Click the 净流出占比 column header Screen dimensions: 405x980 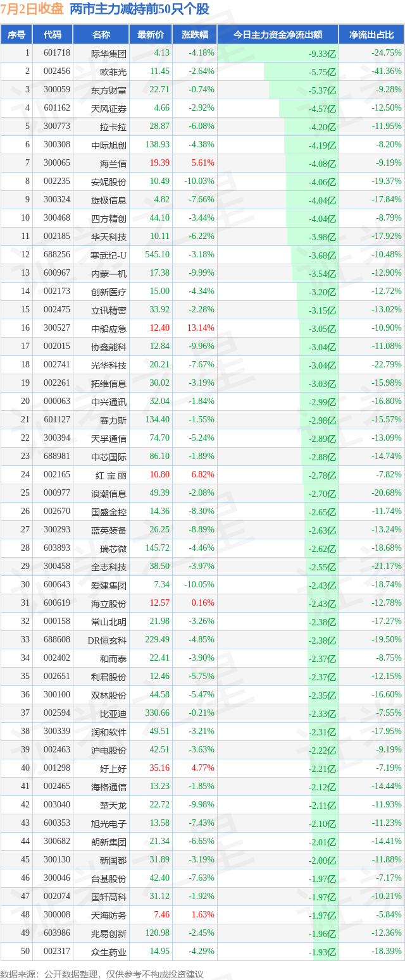[x=371, y=35]
